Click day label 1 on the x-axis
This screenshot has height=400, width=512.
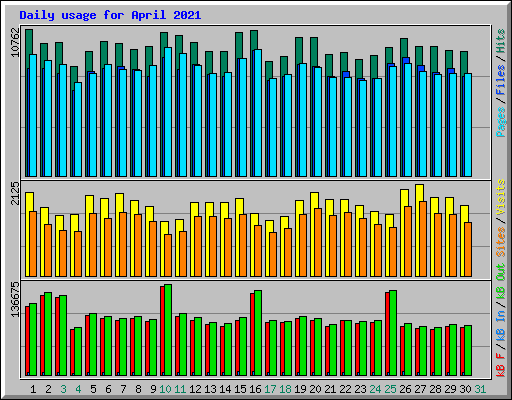click(33, 389)
